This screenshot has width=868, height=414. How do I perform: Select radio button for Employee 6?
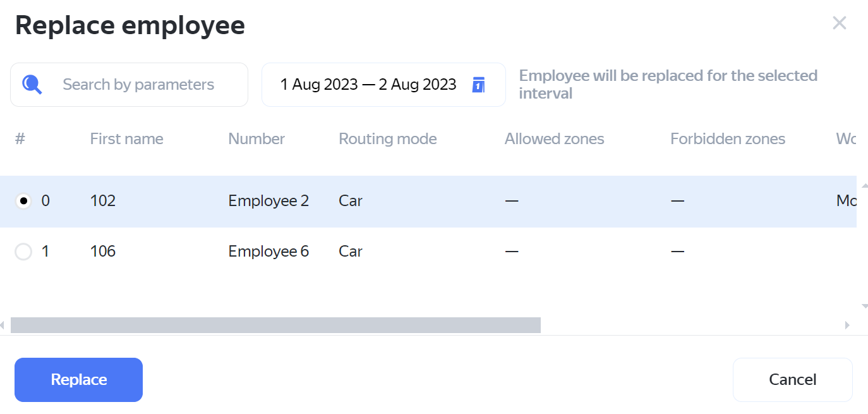pyautogui.click(x=23, y=252)
